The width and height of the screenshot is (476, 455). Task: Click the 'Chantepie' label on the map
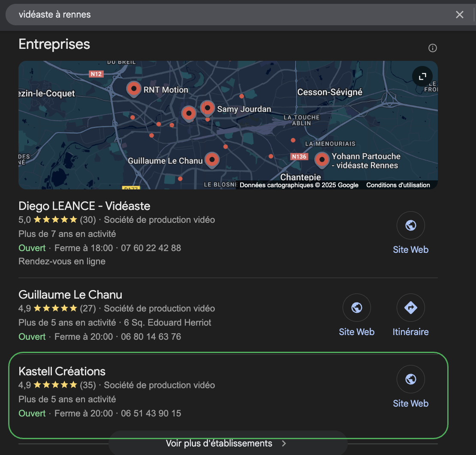301,177
